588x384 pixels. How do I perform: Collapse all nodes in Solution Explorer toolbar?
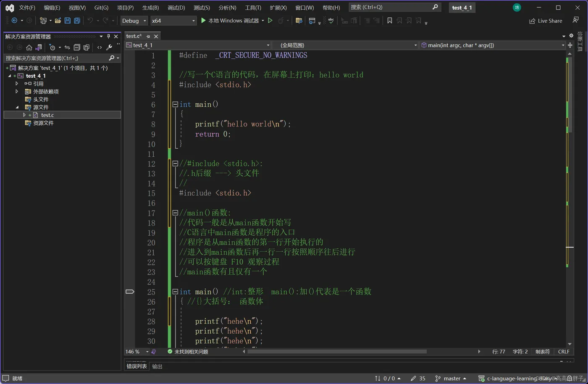pos(77,47)
